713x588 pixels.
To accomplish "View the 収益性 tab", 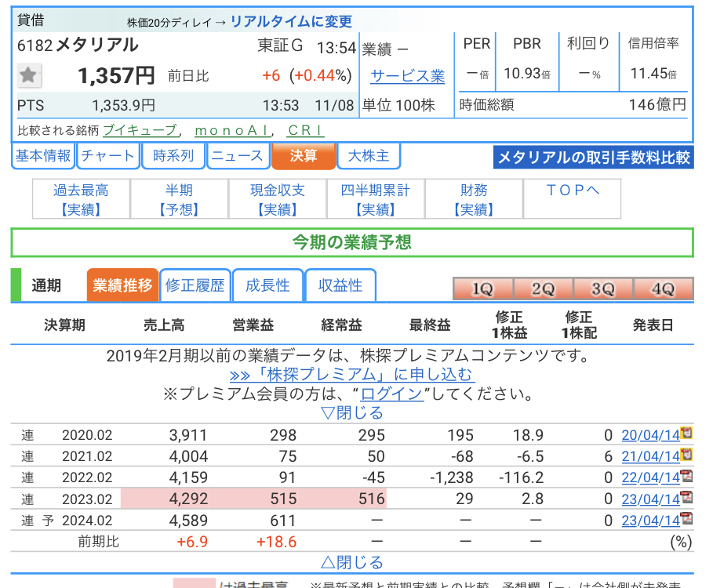I will tap(340, 285).
